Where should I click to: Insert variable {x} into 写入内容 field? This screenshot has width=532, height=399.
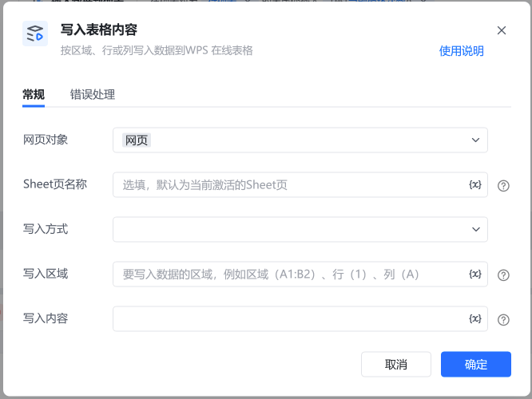[475, 318]
